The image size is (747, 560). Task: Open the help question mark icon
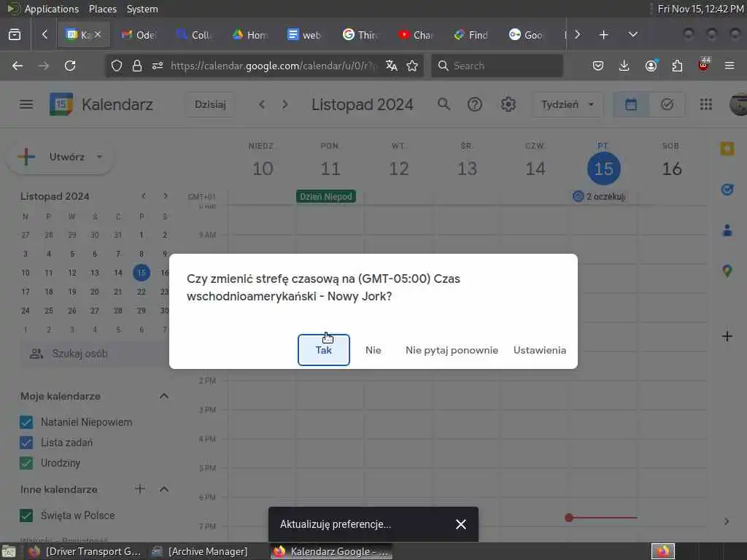(x=474, y=104)
